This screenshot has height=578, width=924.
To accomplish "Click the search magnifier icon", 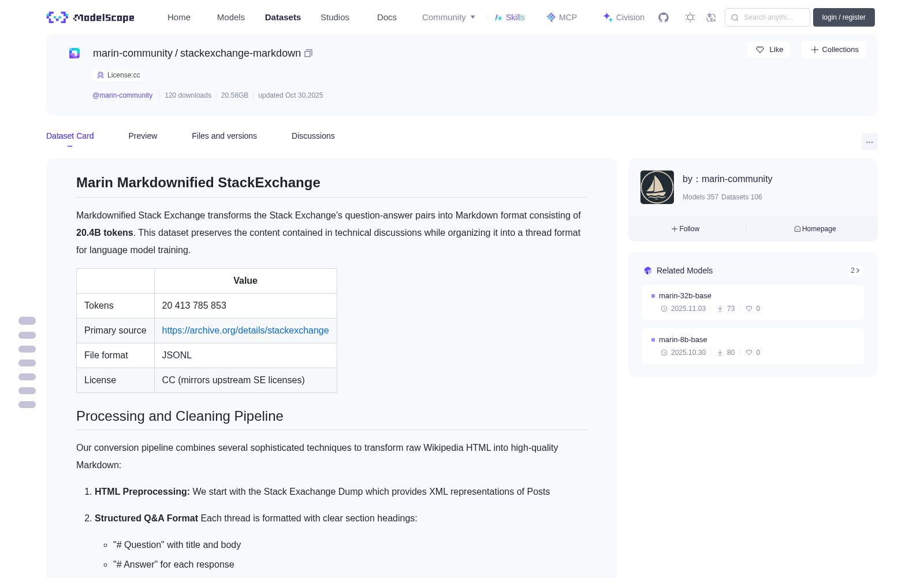I will pos(735,17).
